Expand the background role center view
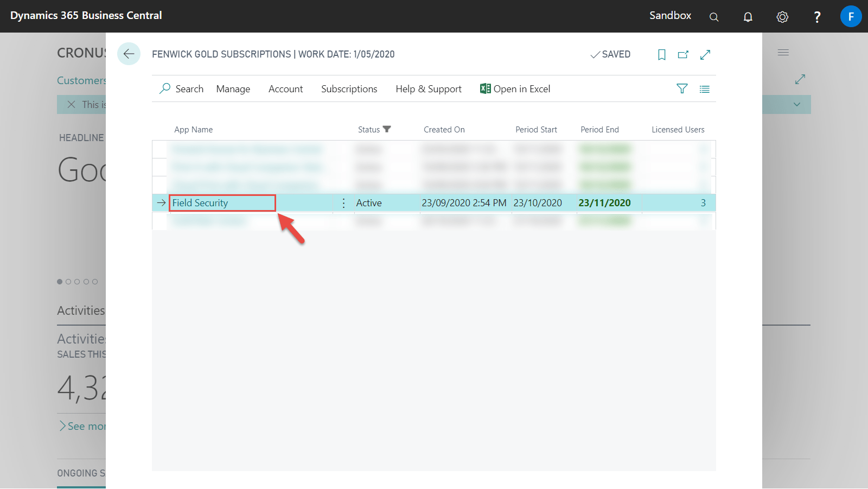Screen dimensions: 868x489 (800, 79)
